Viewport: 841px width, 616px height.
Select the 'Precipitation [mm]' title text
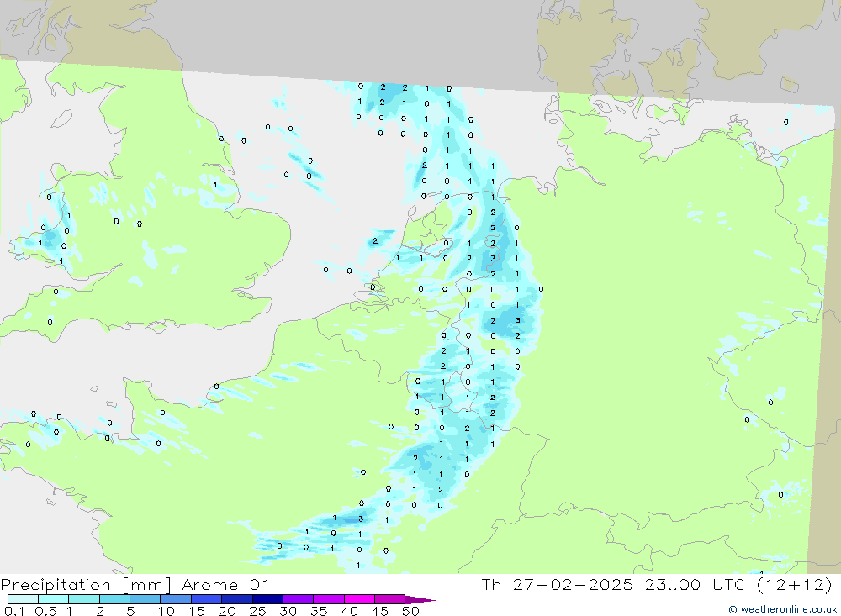click(86, 584)
